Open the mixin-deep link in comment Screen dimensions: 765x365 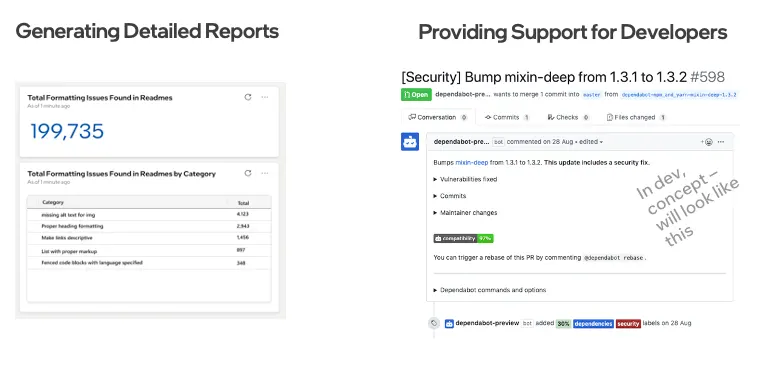pyautogui.click(x=471, y=162)
